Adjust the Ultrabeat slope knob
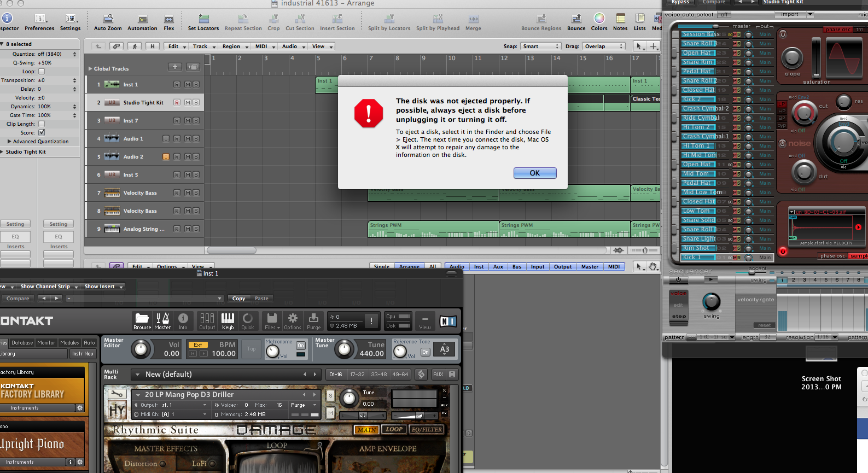 tap(792, 58)
